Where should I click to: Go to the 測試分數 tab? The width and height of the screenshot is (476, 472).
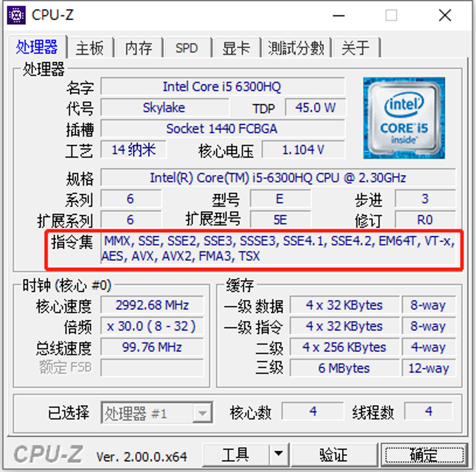pyautogui.click(x=296, y=48)
